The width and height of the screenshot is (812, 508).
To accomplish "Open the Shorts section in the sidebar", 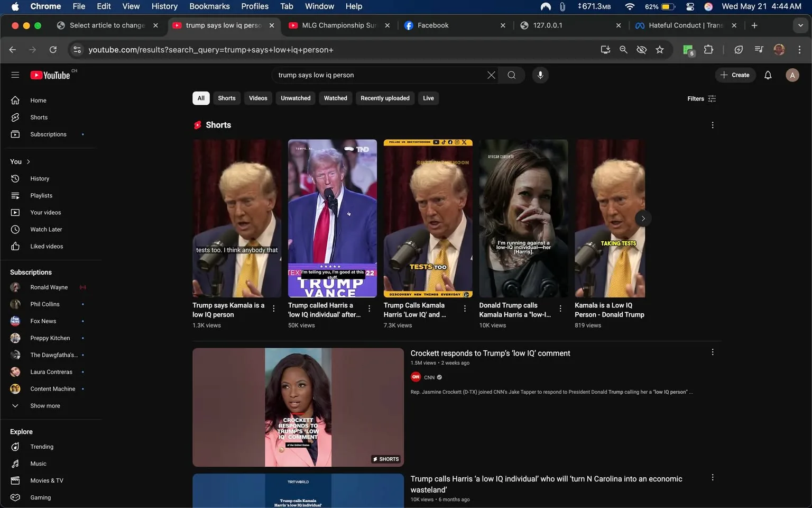I will (38, 117).
